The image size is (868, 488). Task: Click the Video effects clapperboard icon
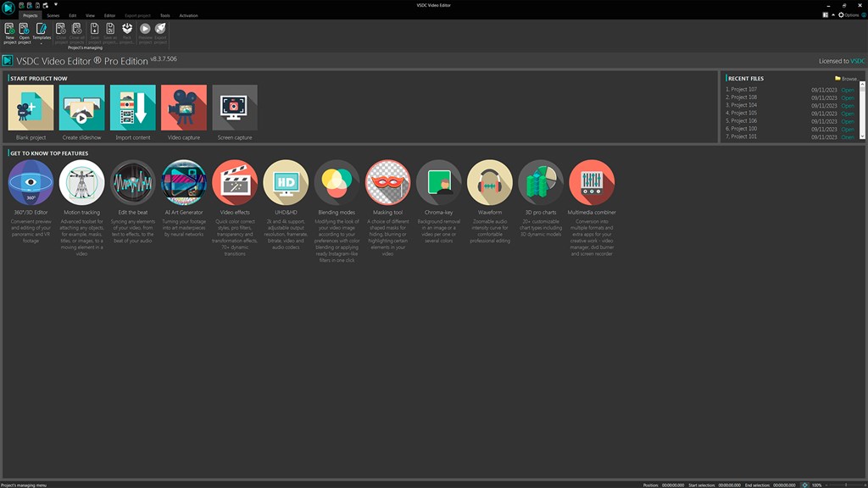[x=235, y=182]
